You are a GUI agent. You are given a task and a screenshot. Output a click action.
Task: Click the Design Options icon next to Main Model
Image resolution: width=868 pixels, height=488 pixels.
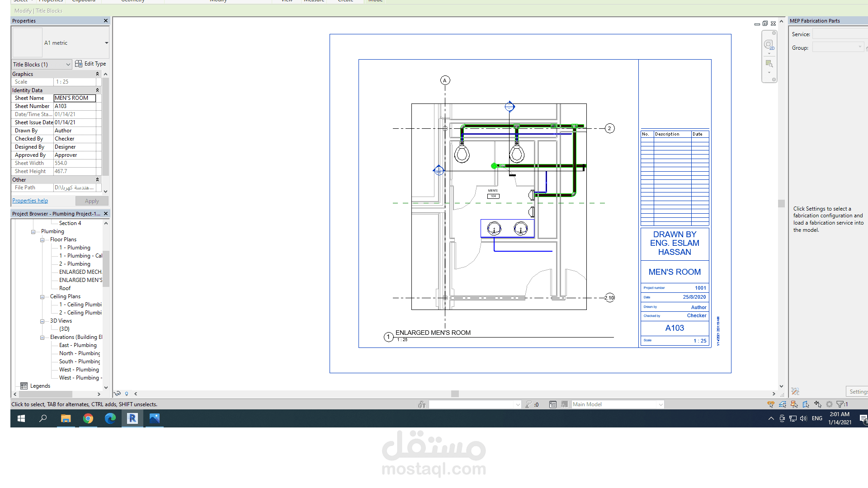tap(553, 404)
